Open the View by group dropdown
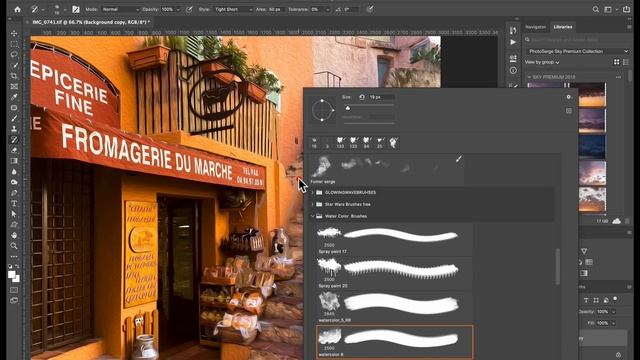The width and height of the screenshot is (640, 360). [542, 62]
